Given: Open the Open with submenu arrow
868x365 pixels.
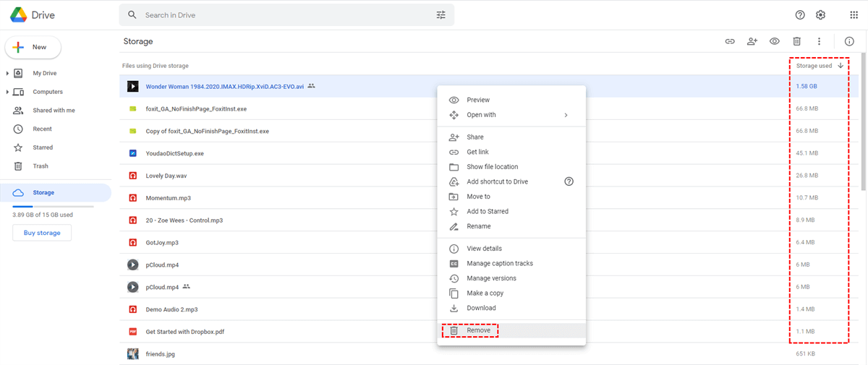Looking at the screenshot, I should [566, 115].
